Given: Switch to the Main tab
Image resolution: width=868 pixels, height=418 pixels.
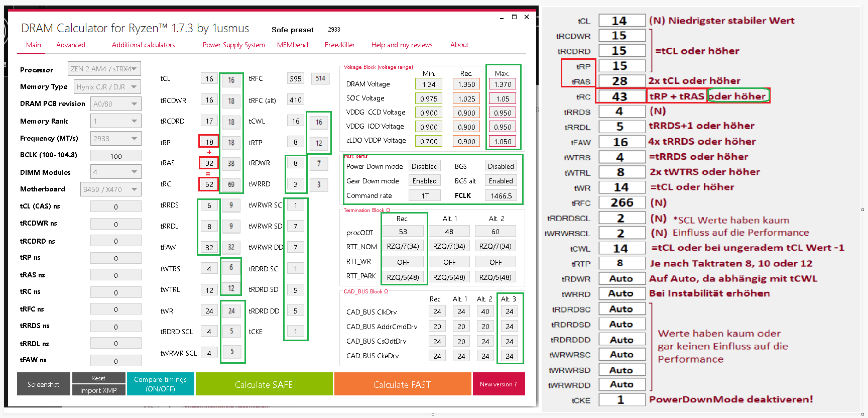Looking at the screenshot, I should point(34,45).
